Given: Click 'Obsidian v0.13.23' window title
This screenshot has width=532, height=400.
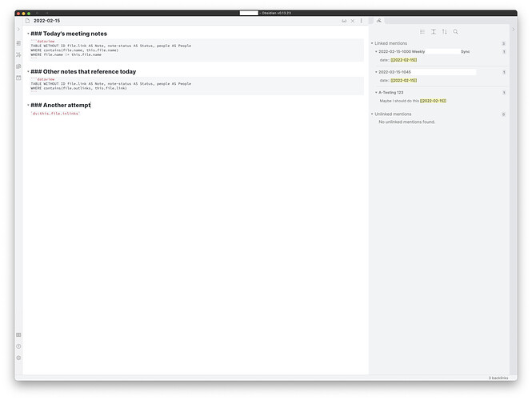Looking at the screenshot, I should (x=276, y=13).
